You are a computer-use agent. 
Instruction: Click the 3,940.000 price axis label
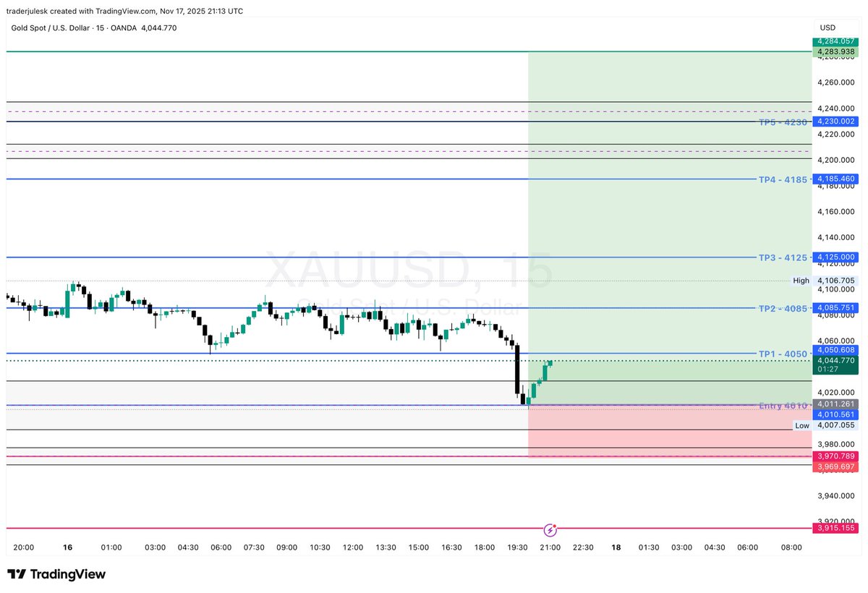tap(836, 496)
